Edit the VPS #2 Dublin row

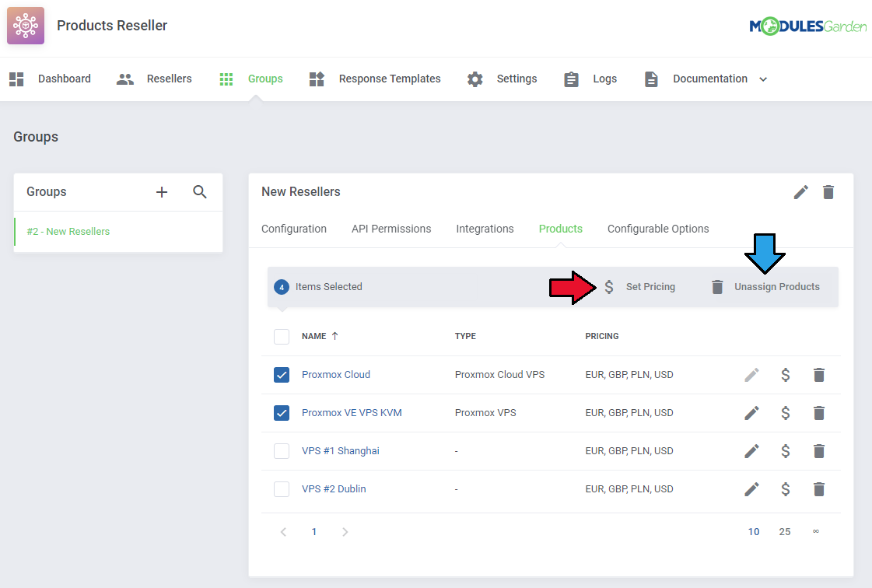click(x=752, y=489)
